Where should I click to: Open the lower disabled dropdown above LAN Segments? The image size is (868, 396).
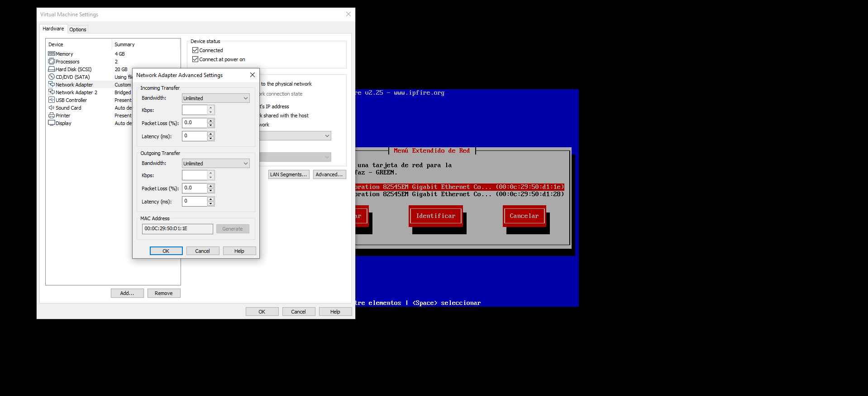(296, 157)
